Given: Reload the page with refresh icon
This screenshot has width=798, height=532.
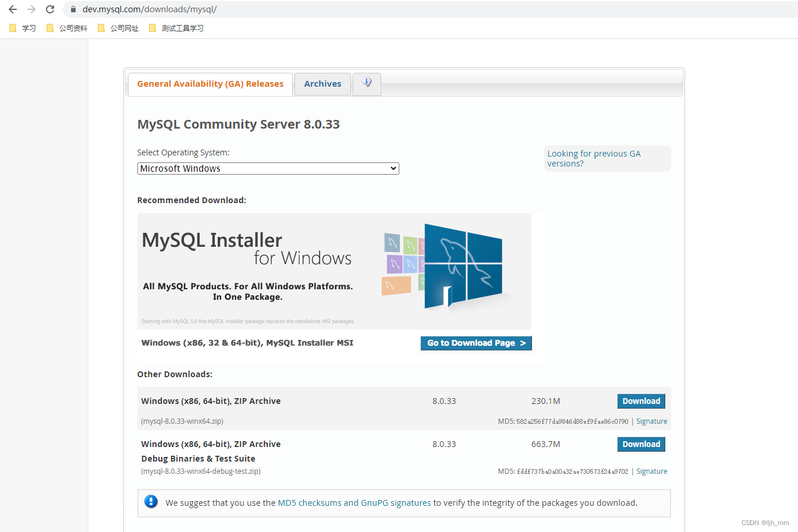Looking at the screenshot, I should (x=50, y=9).
